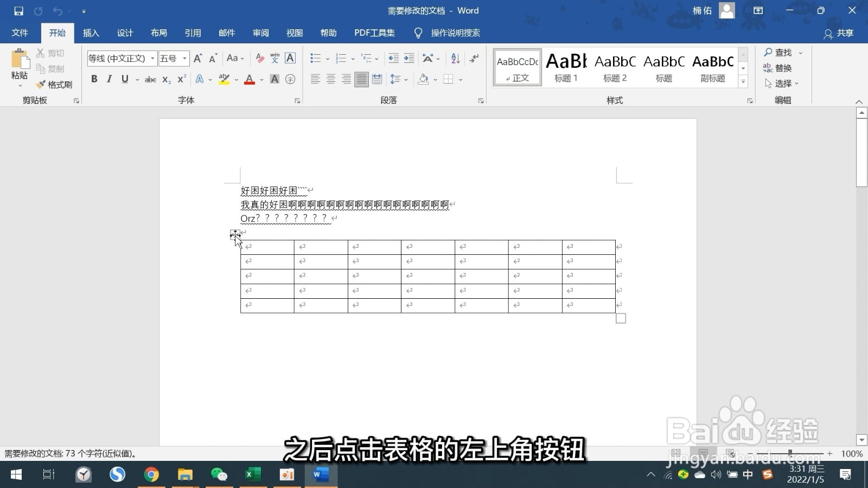
Task: Click the Copy (复制) command
Action: click(x=50, y=69)
